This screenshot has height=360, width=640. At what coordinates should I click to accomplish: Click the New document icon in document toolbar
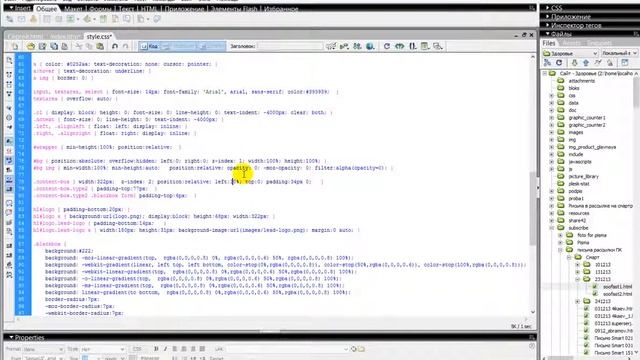coord(15,47)
